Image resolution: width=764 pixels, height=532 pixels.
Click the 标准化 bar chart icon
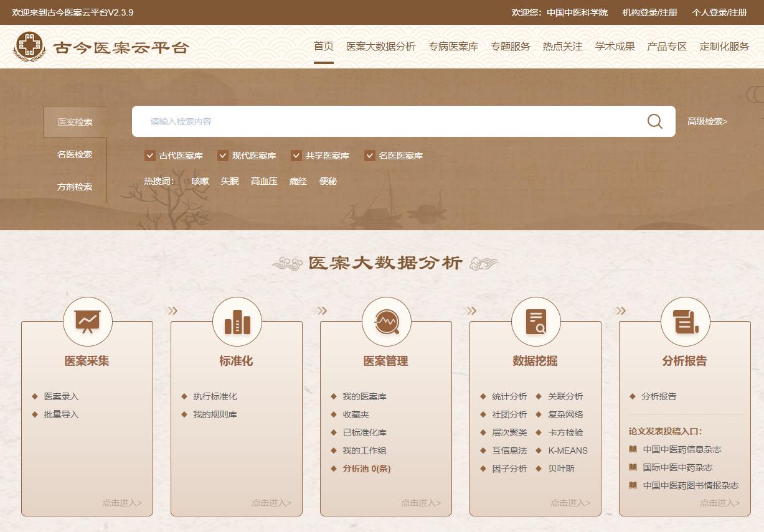(237, 322)
